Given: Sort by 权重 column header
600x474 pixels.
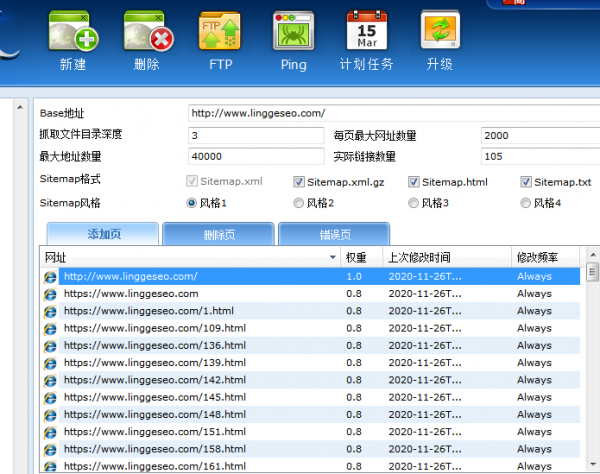Looking at the screenshot, I should coord(356,258).
